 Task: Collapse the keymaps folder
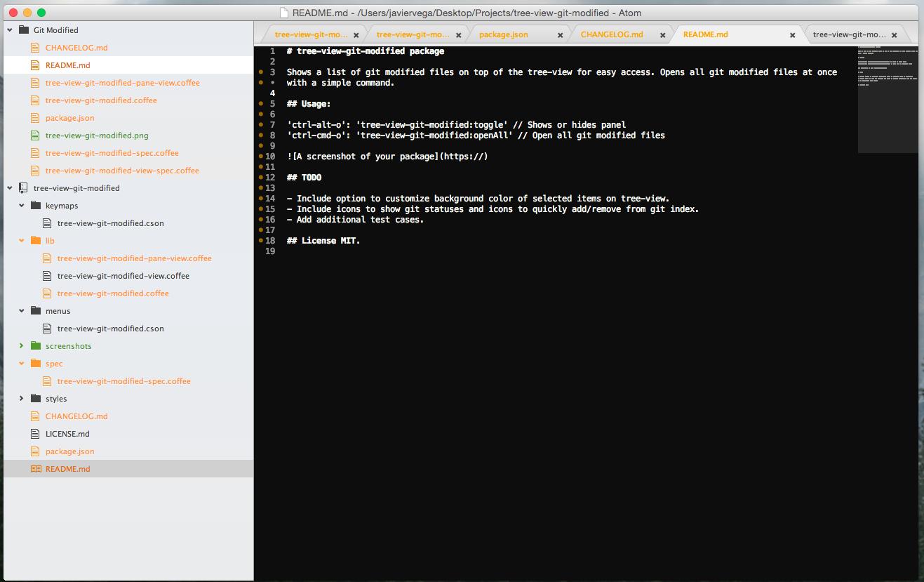pyautogui.click(x=22, y=206)
